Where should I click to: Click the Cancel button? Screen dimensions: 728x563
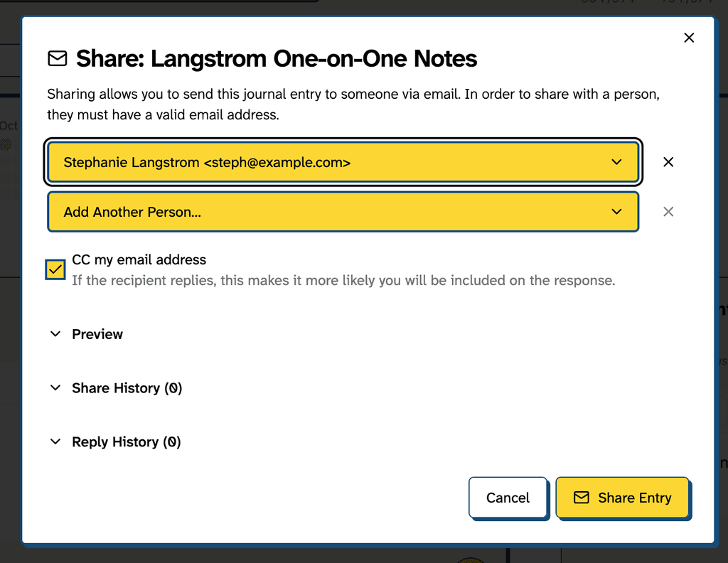(x=508, y=498)
